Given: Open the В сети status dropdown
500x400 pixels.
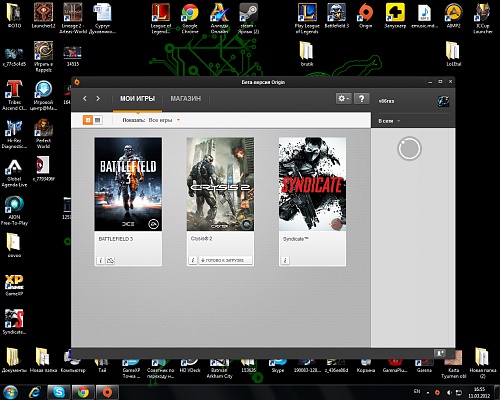Looking at the screenshot, I should coord(389,121).
